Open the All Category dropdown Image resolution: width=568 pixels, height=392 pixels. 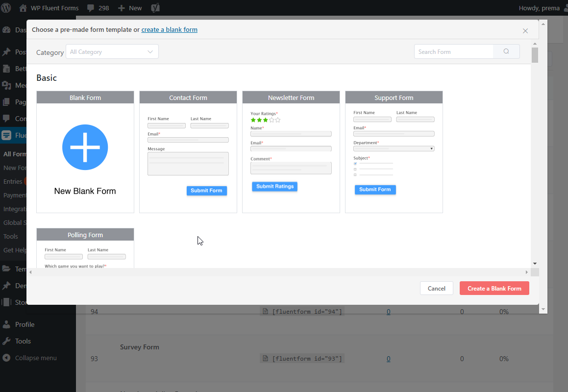tap(112, 52)
